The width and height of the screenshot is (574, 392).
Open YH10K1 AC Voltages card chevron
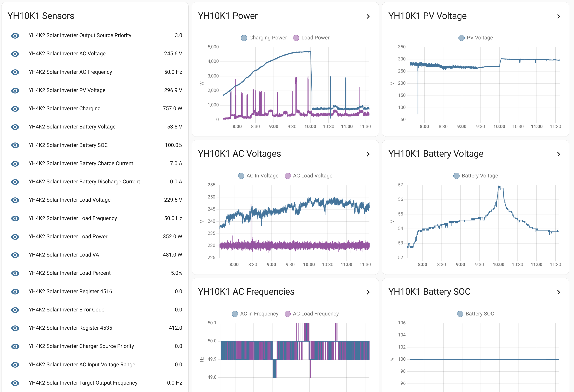368,154
